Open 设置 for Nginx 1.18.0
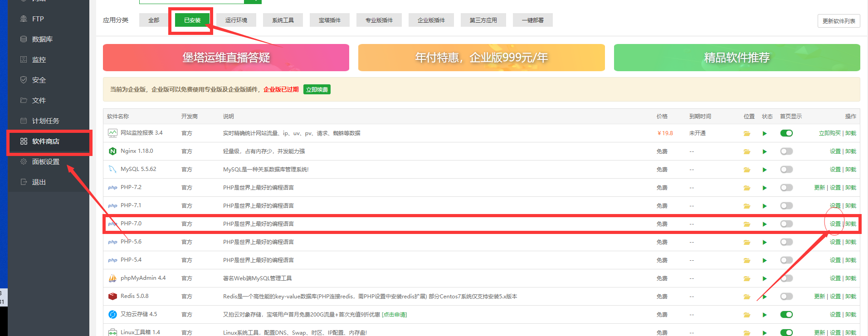This screenshot has width=868, height=336. click(x=835, y=151)
